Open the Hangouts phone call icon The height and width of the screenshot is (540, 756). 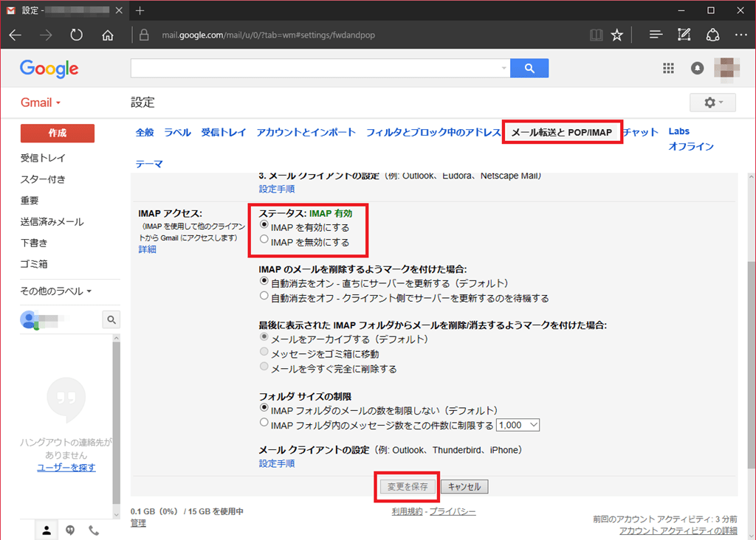point(94,530)
